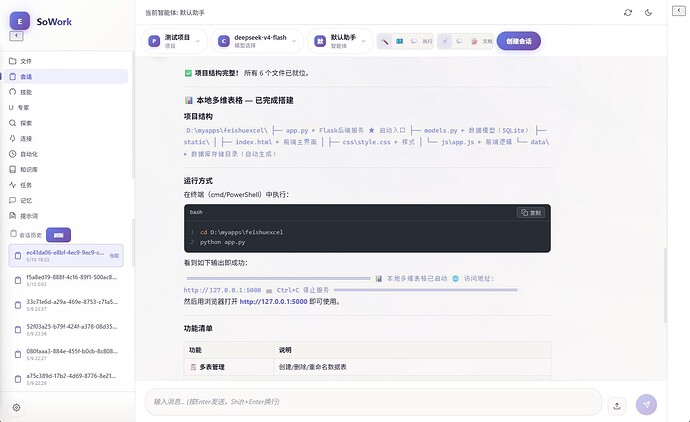Select the chat bubble icon before 文档
Image resolution: width=690 pixels, height=422 pixels.
click(459, 41)
